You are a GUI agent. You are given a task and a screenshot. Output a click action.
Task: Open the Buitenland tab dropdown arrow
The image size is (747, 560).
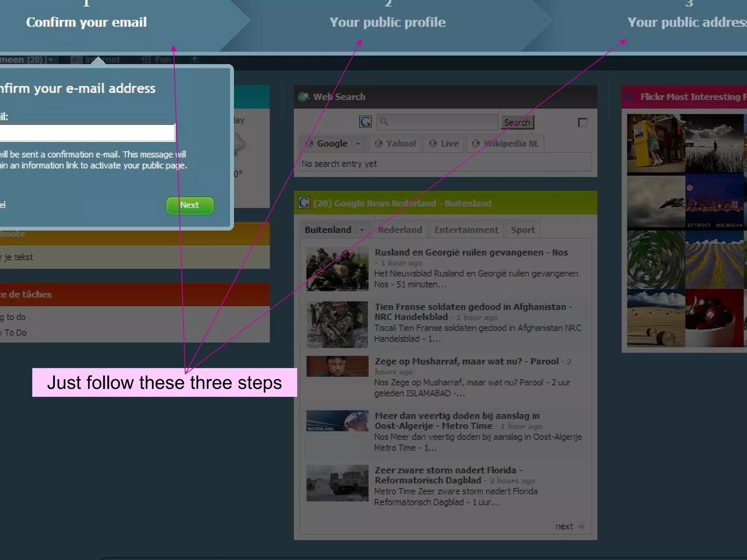362,230
